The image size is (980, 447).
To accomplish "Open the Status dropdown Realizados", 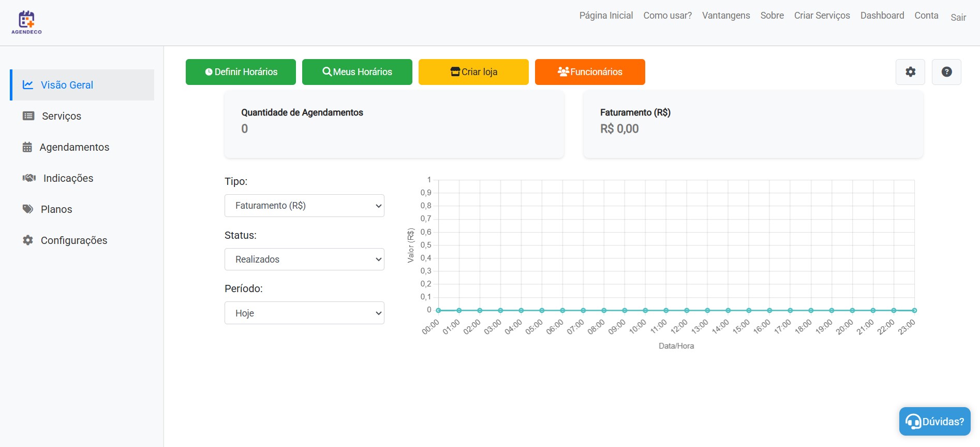I will coord(304,259).
